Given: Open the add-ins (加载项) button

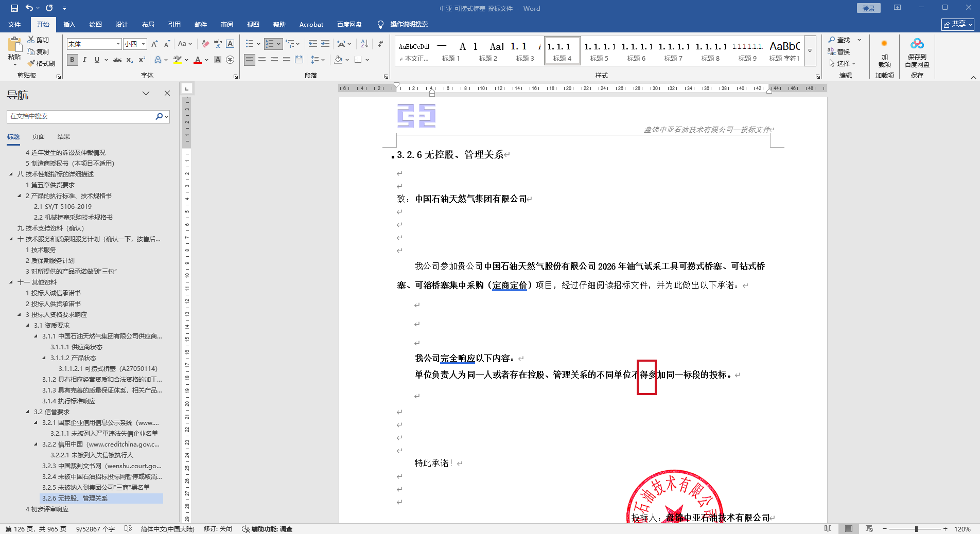Looking at the screenshot, I should click(884, 52).
